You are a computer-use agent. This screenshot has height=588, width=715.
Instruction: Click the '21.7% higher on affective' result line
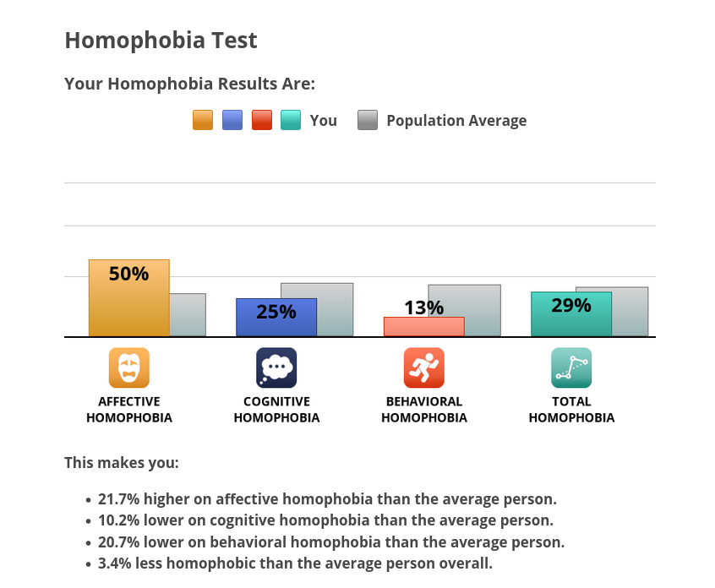coord(327,499)
